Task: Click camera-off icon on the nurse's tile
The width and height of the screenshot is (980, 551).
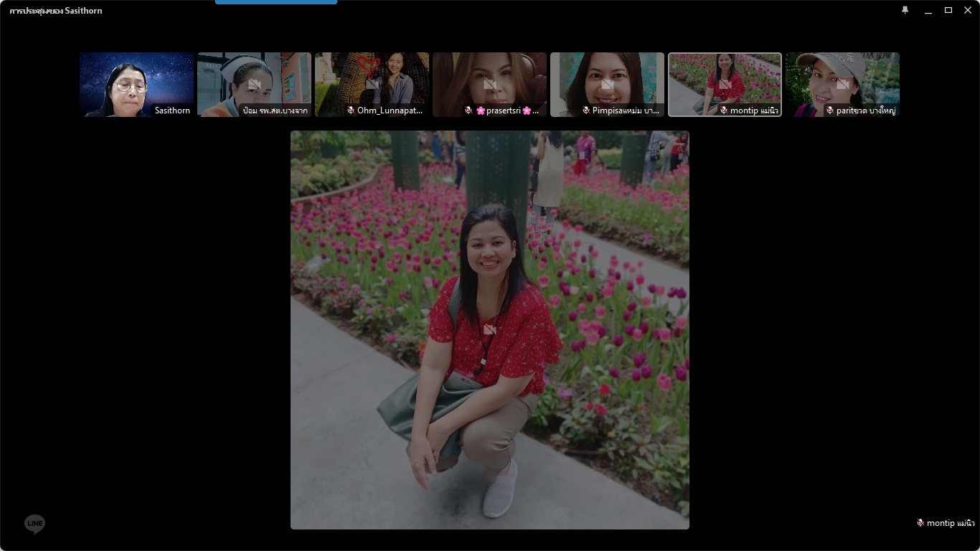Action: (254, 84)
